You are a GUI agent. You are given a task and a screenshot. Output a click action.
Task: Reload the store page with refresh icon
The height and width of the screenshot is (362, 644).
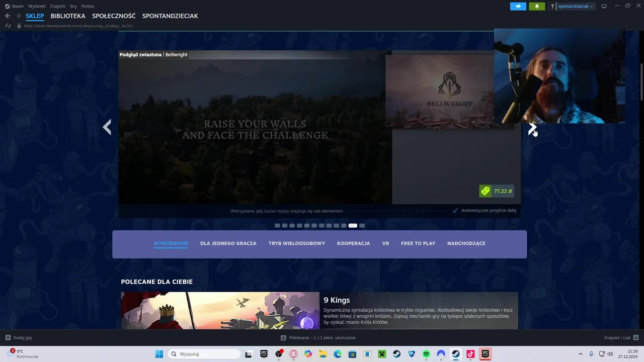[x=8, y=26]
